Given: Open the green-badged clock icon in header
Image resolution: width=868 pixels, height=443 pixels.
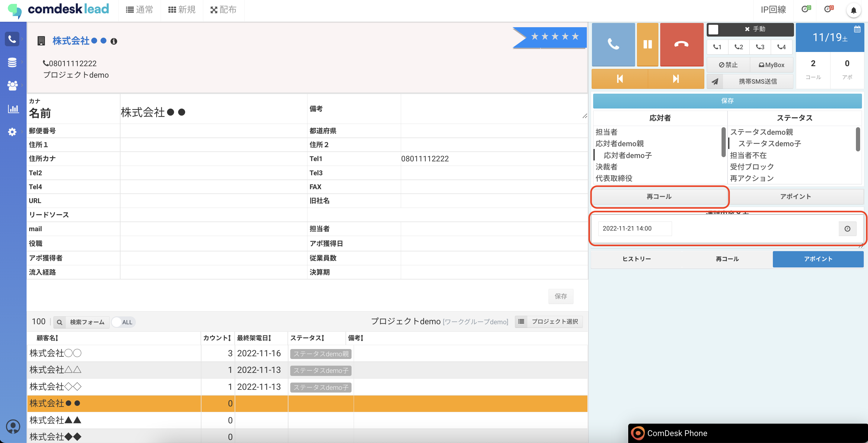Looking at the screenshot, I should (x=806, y=9).
